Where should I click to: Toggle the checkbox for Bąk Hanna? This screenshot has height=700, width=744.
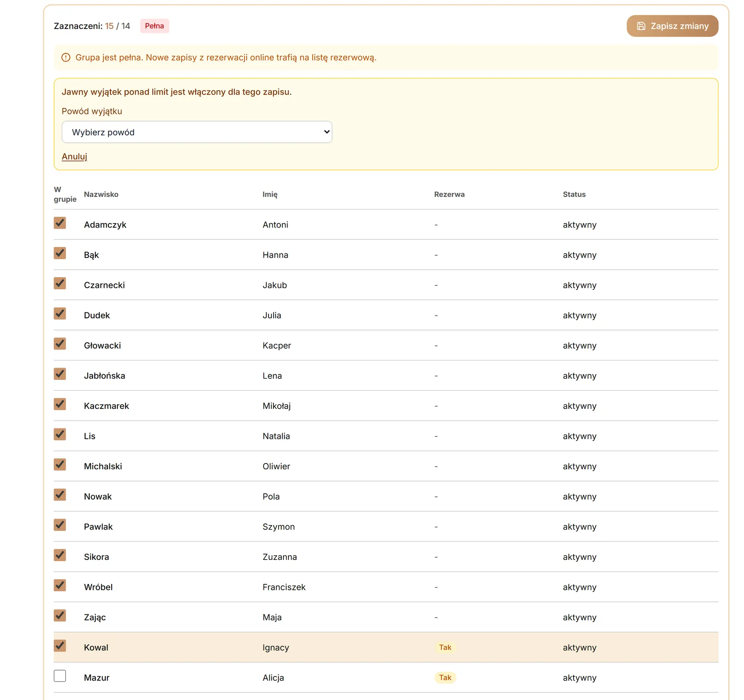pyautogui.click(x=60, y=253)
